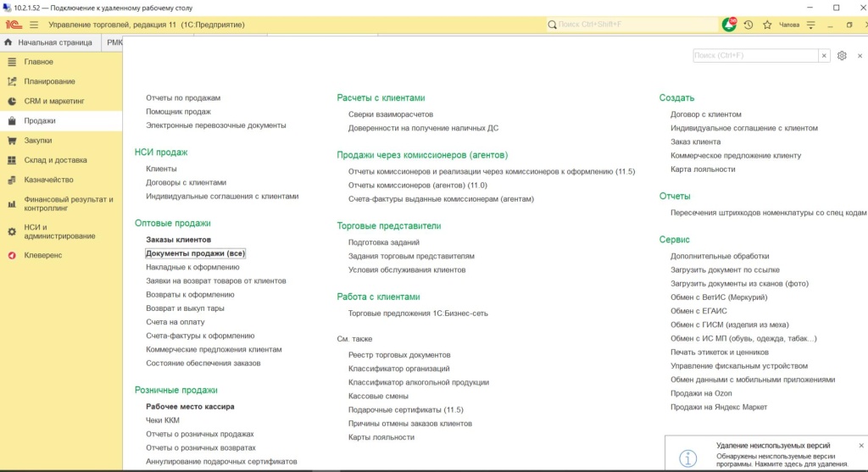Open Продажи на Ozon
868x472 pixels.
701,393
